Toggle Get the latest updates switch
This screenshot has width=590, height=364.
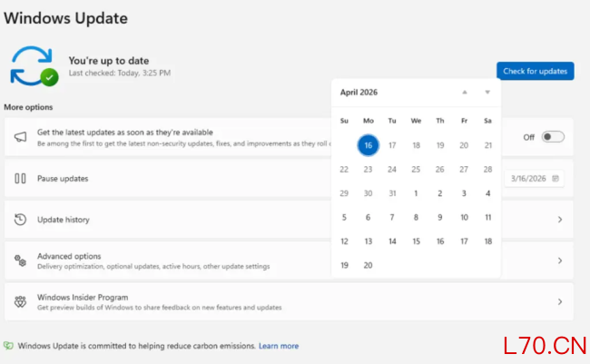click(553, 137)
